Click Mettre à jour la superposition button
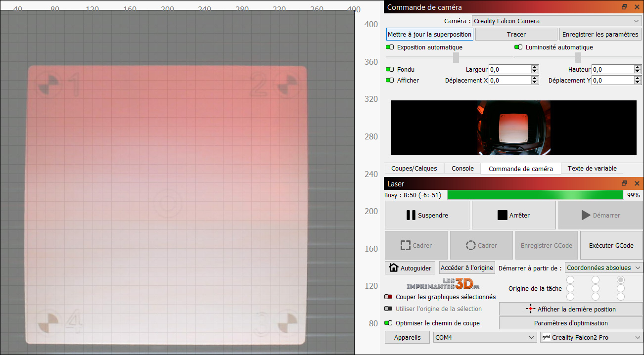 tap(429, 34)
